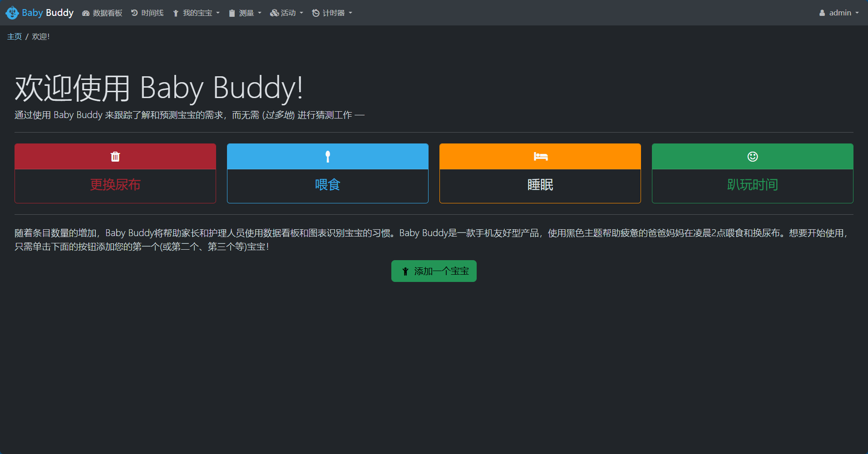Open the 睡眠 card
The image size is (868, 454).
(x=540, y=173)
